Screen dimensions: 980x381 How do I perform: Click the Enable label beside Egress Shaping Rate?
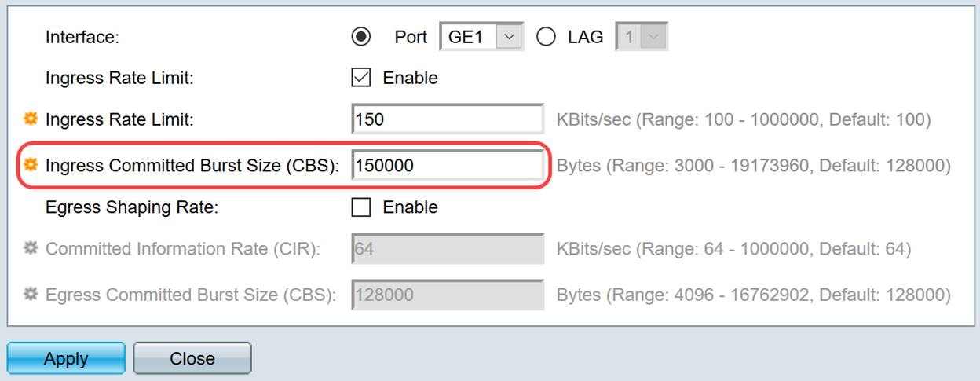[x=410, y=207]
